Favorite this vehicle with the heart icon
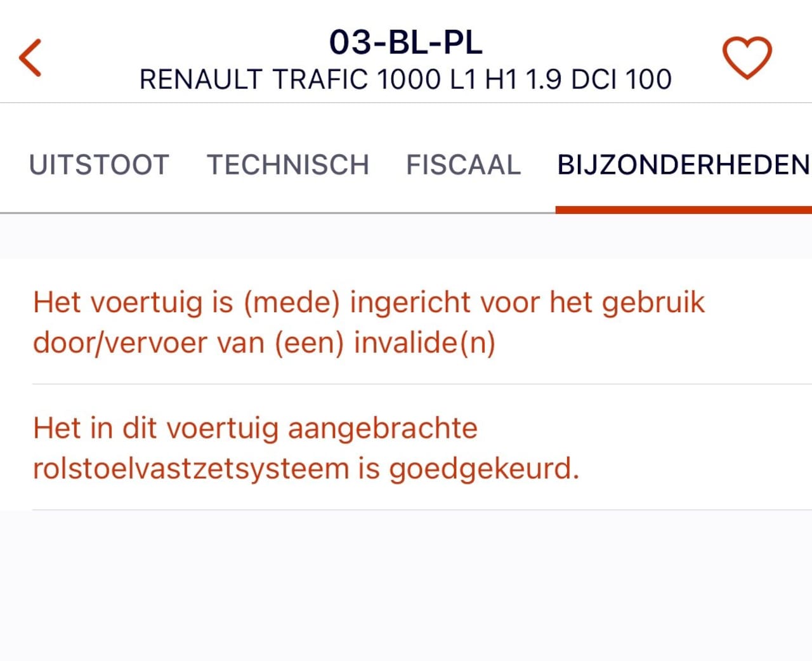This screenshot has width=812, height=661. click(747, 58)
